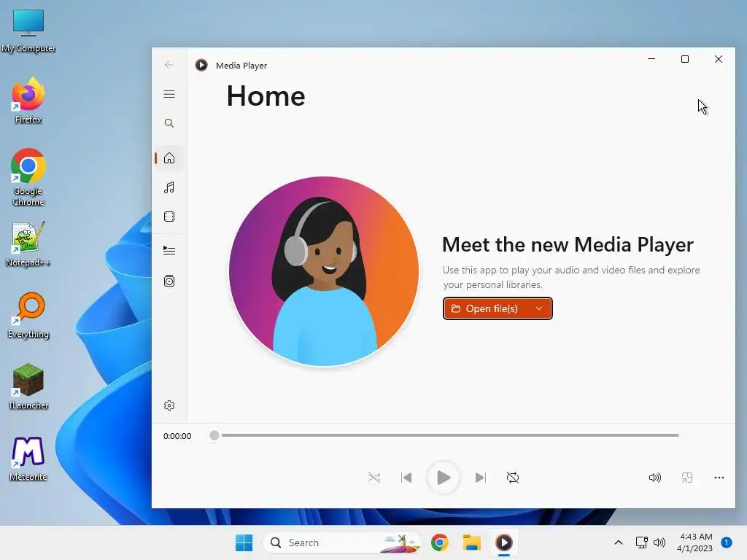Open the volume control
Viewport: 747px width, 560px height.
click(655, 477)
